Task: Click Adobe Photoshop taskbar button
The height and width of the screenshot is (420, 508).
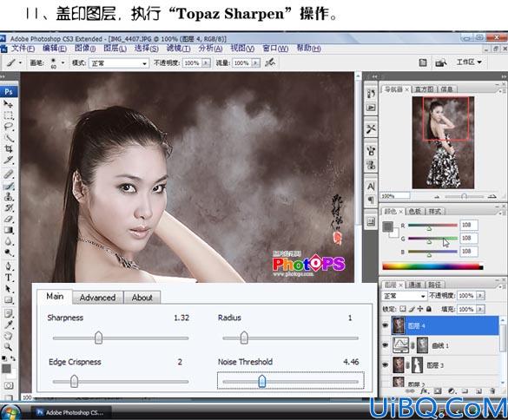Action: [x=71, y=412]
